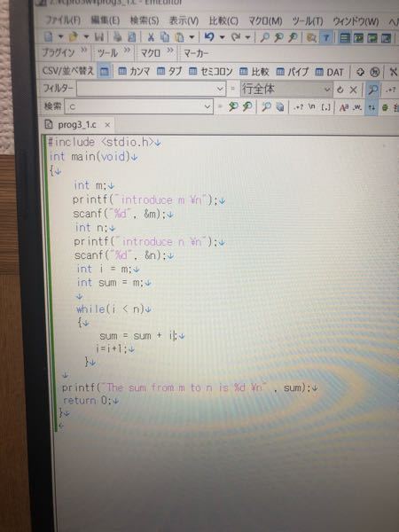Viewport: 399px width, 532px height.
Task: Toggle the highlighted arrows option in search bar
Action: 372,108
